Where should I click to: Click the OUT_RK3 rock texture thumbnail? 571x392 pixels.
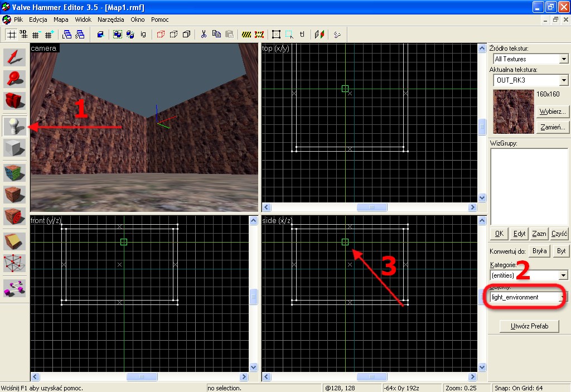click(514, 112)
